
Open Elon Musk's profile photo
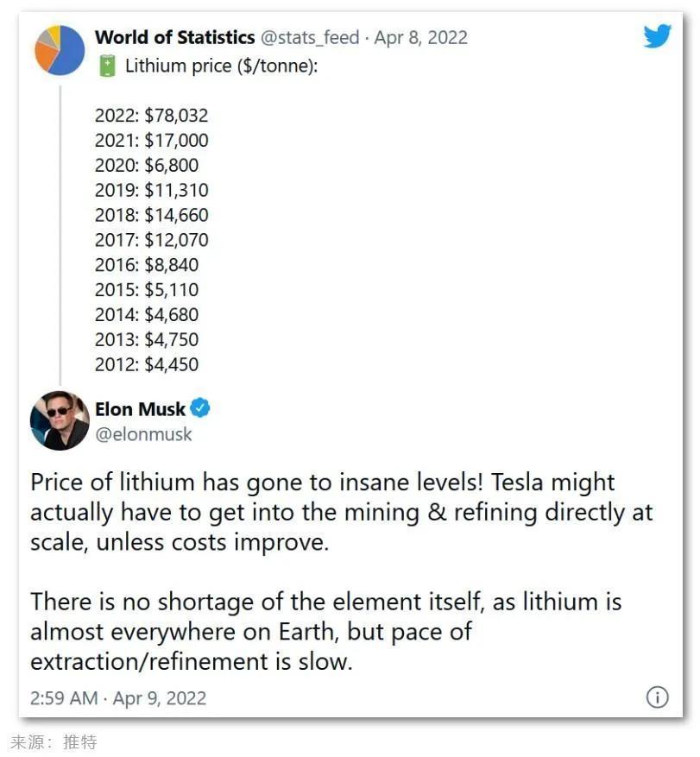point(60,420)
